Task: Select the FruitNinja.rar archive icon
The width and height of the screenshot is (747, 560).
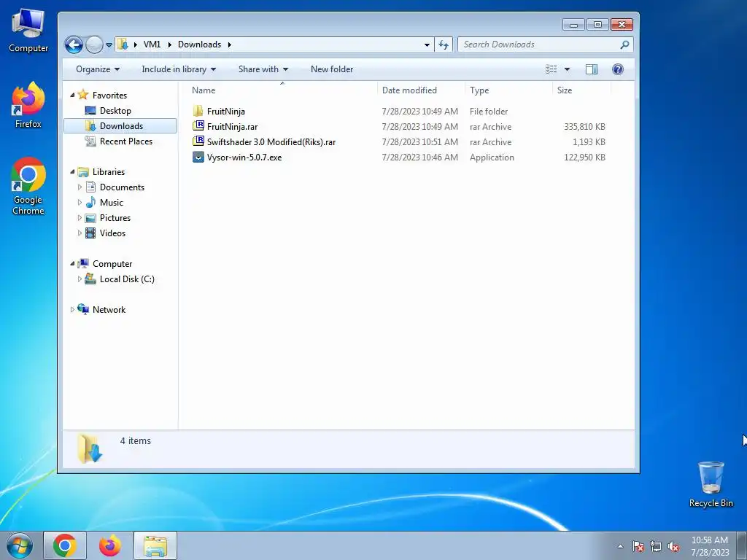Action: point(198,126)
